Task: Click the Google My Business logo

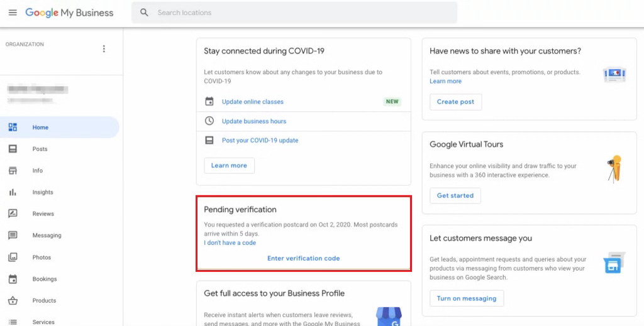Action: click(x=69, y=13)
